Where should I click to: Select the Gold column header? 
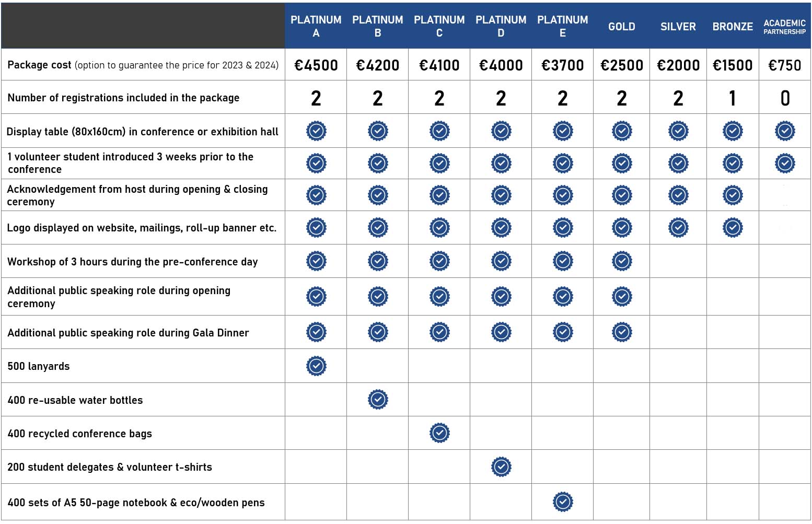pos(622,27)
